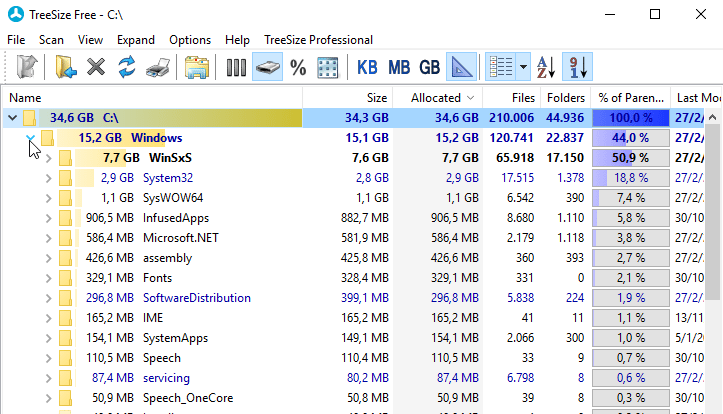The width and height of the screenshot is (723, 414).
Task: Expand the System32 folder node
Action: click(48, 178)
